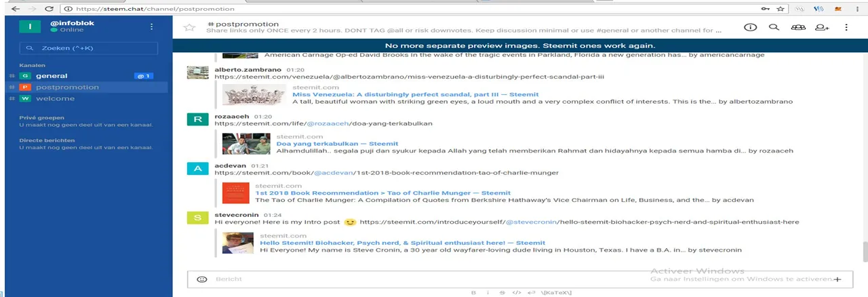
Task: Click the green R avatar of rozaaceh
Action: 197,120
